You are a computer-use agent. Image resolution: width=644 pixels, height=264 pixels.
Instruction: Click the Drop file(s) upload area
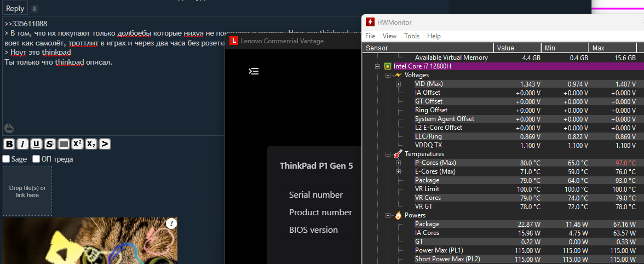[27, 191]
